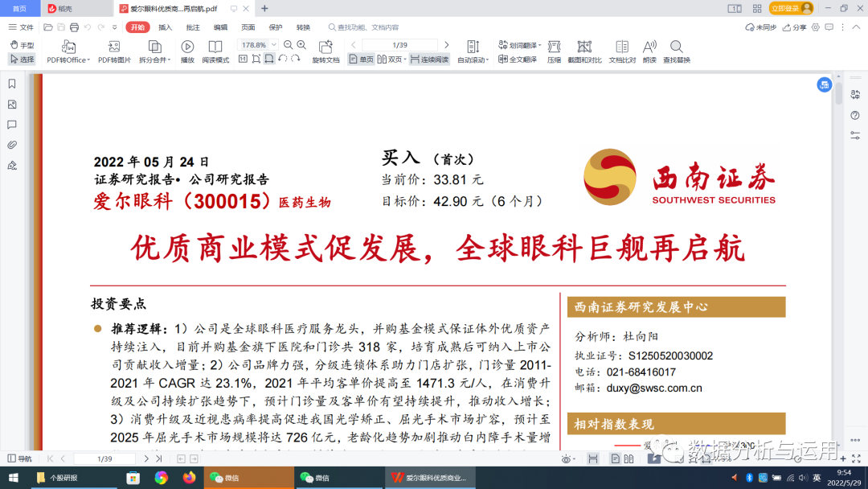This screenshot has height=489, width=868.
Task: Click the open-file folder icon
Action: point(48,27)
